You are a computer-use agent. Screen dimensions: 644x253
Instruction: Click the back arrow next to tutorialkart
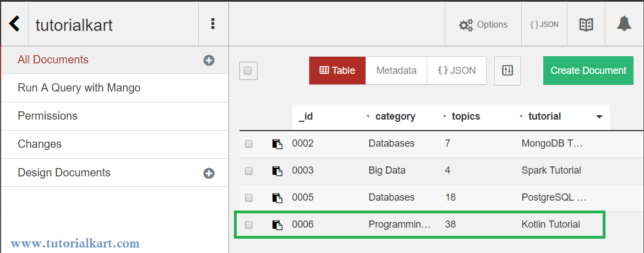(14, 24)
